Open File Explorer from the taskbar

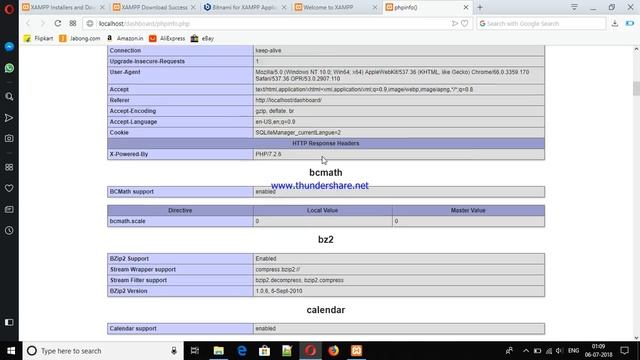point(218,351)
